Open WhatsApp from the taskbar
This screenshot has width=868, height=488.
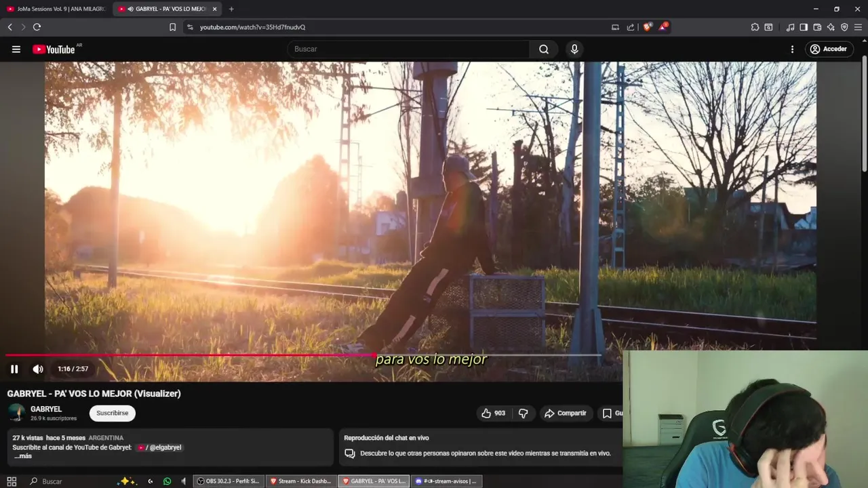click(167, 481)
